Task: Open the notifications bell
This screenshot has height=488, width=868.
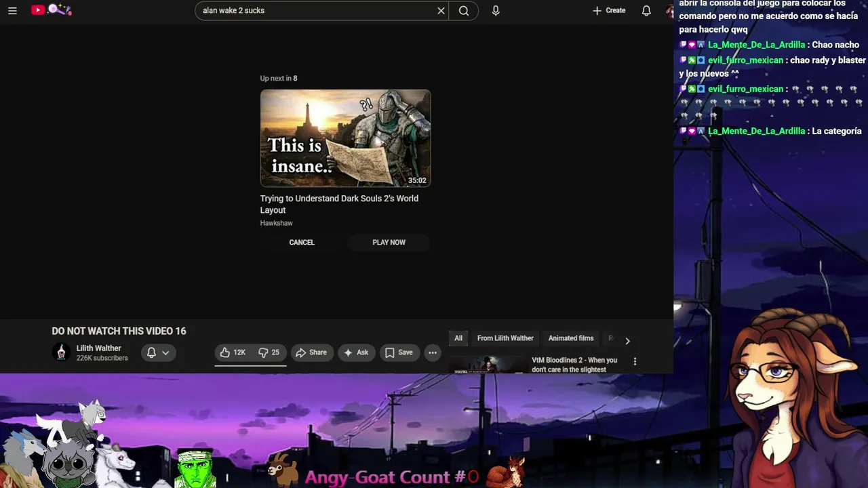Action: click(x=646, y=10)
